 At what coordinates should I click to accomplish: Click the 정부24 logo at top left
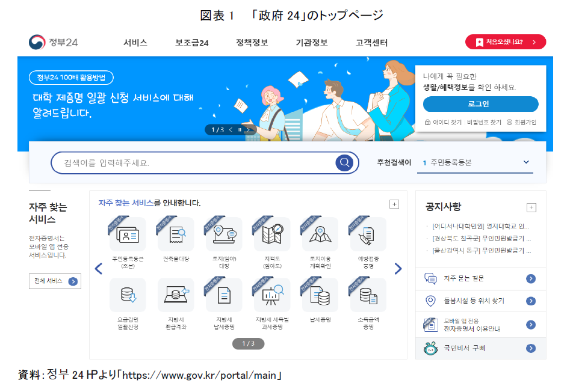[x=54, y=43]
